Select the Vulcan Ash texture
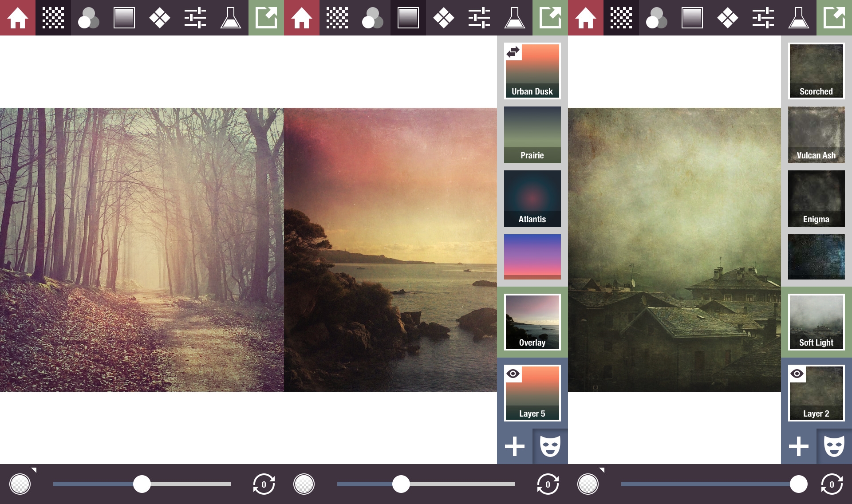Screen dimensions: 852x504 [x=816, y=135]
